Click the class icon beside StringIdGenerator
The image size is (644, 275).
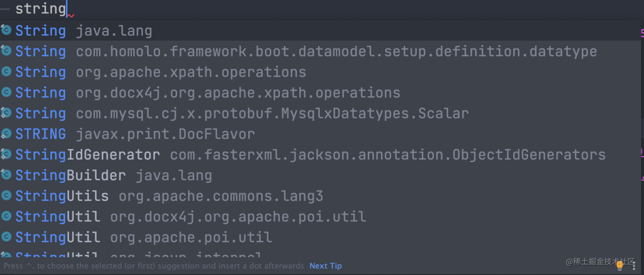(x=6, y=154)
